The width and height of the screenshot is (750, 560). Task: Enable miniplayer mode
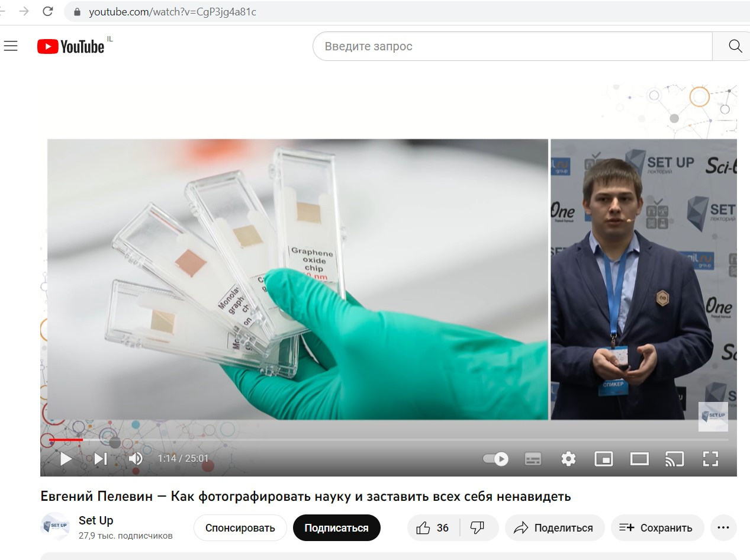pos(603,459)
